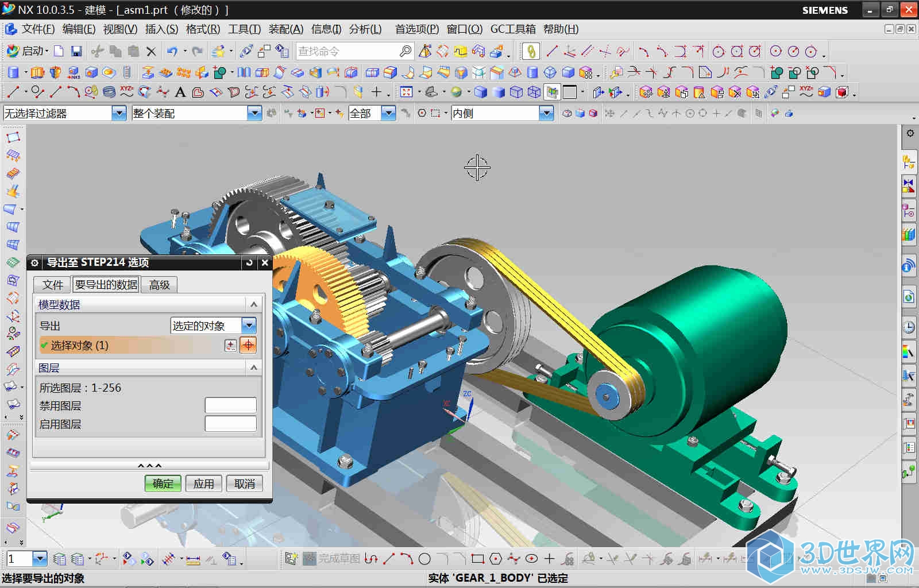
Task: Click the Save floppy disk icon
Action: [x=76, y=51]
